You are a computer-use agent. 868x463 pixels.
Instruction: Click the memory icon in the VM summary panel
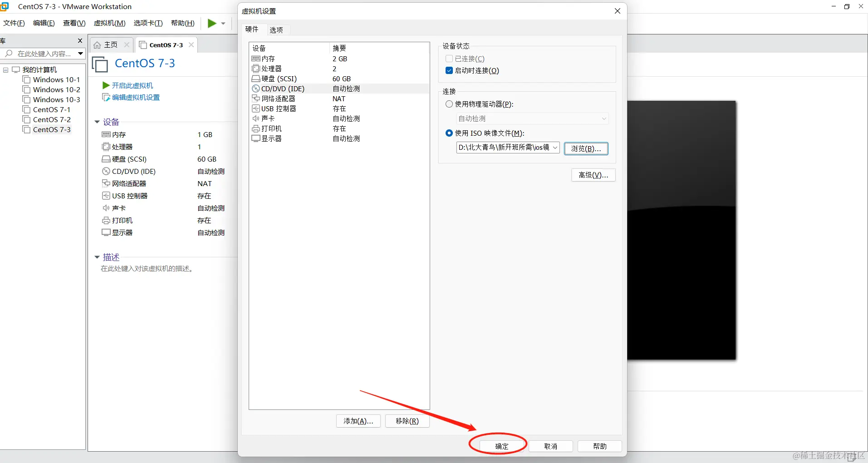(106, 134)
